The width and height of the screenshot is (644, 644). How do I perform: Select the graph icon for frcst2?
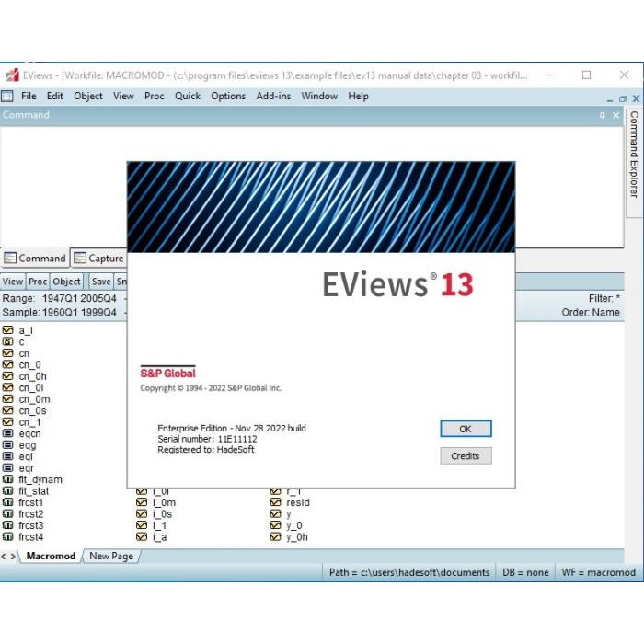7,513
